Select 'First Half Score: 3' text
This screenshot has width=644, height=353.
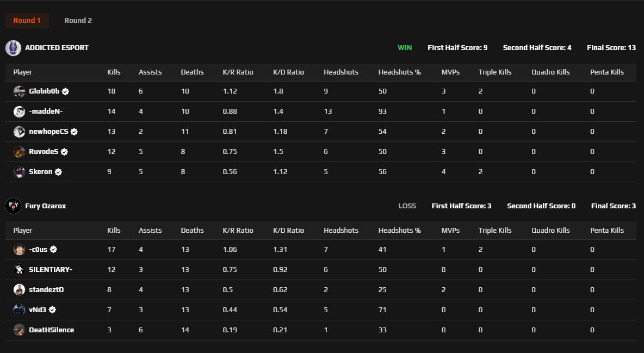(x=462, y=206)
